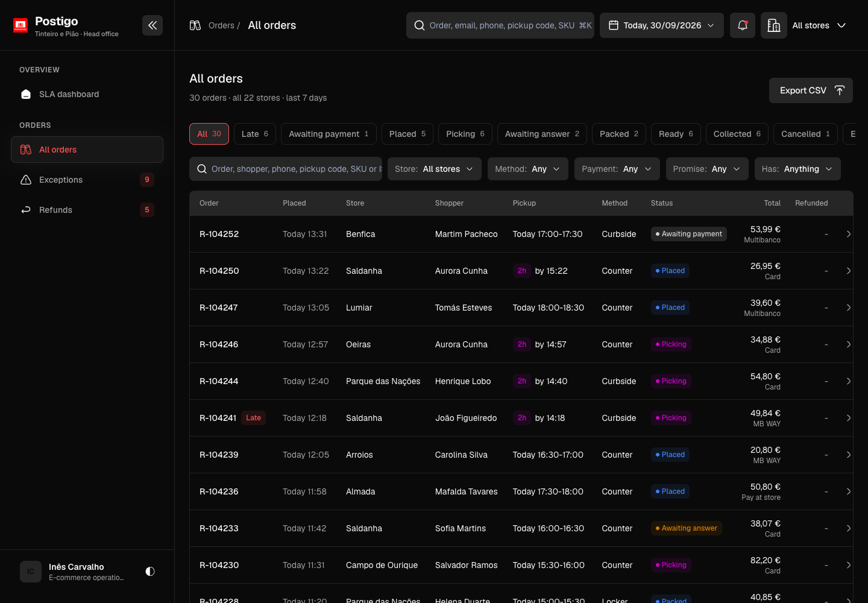Open the Exceptions page

point(87,180)
